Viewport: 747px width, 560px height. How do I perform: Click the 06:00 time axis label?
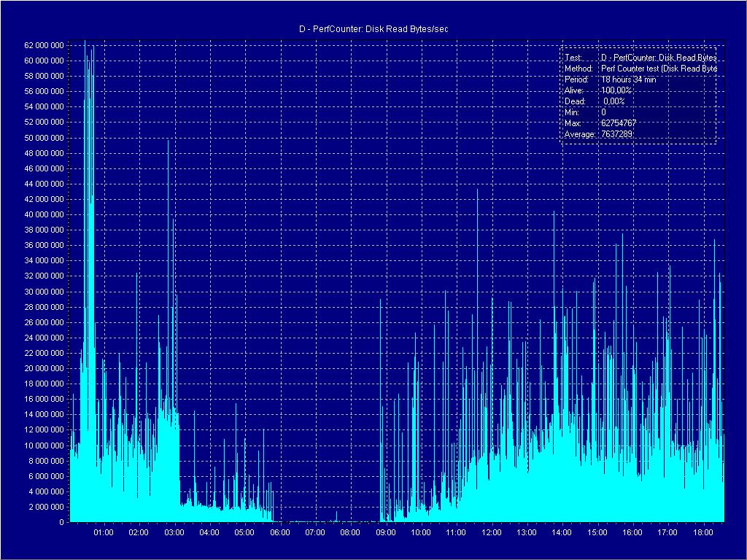[280, 532]
